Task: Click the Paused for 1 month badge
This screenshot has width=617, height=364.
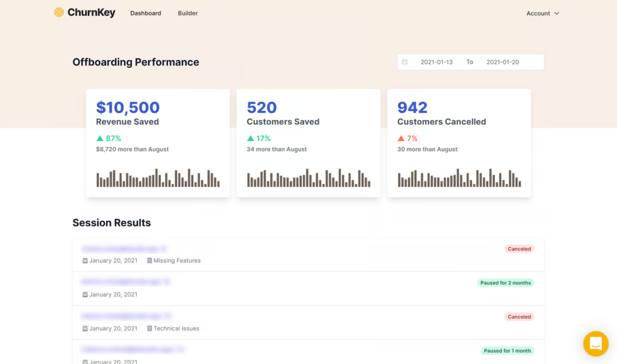Action: [507, 350]
